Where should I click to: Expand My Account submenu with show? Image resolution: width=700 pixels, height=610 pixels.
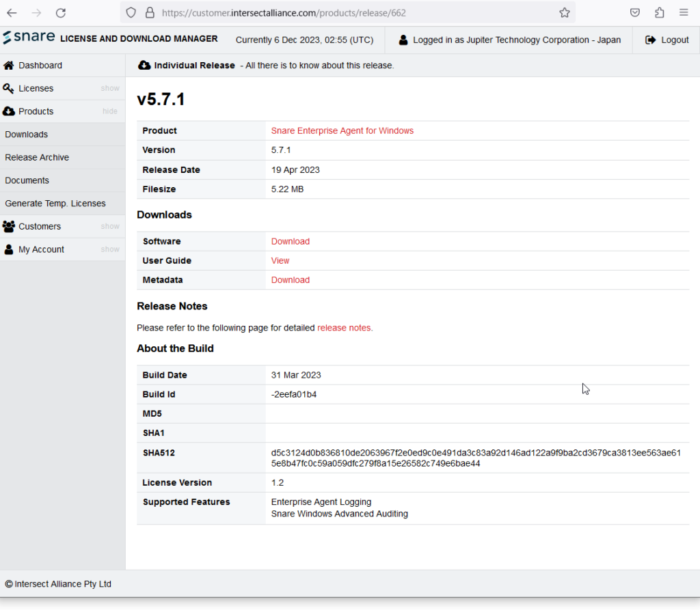(x=110, y=249)
